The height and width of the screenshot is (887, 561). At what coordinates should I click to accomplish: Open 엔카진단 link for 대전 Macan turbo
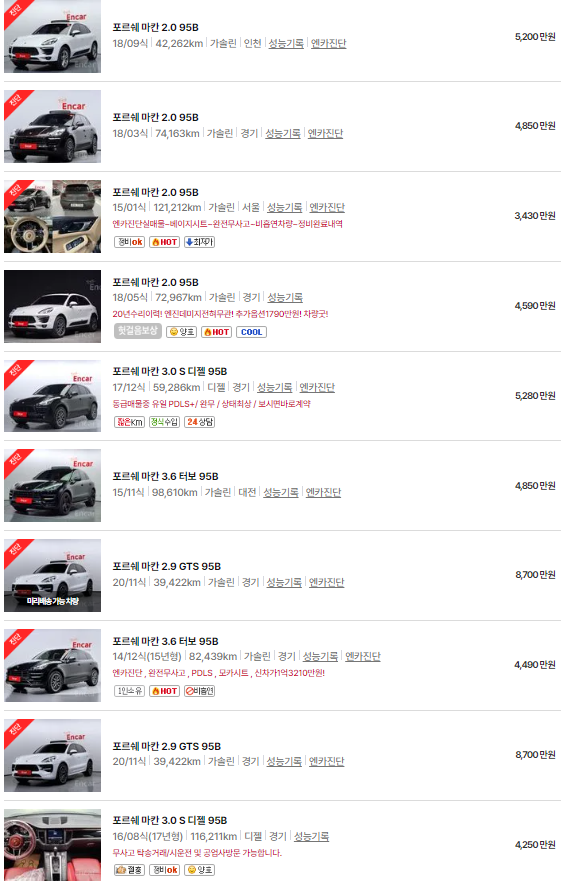pyautogui.click(x=323, y=493)
